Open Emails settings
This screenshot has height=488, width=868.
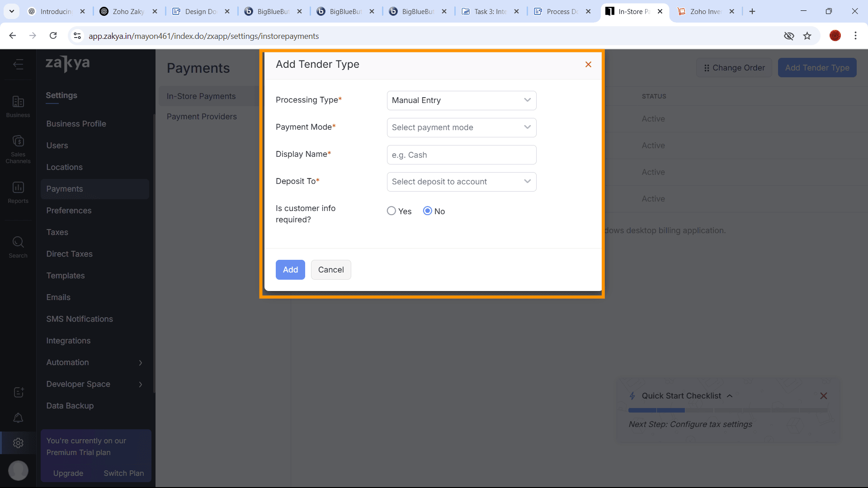coord(58,297)
